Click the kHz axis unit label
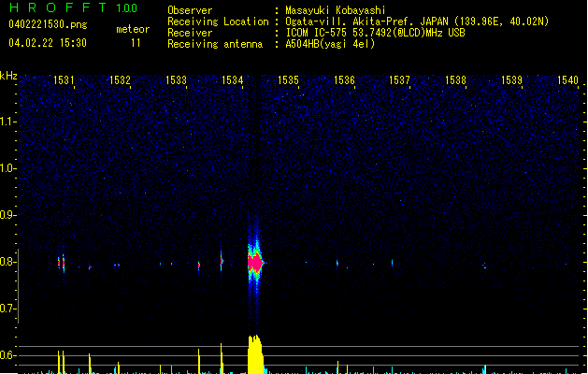Viewport: 588px width, 374px height. (8, 76)
